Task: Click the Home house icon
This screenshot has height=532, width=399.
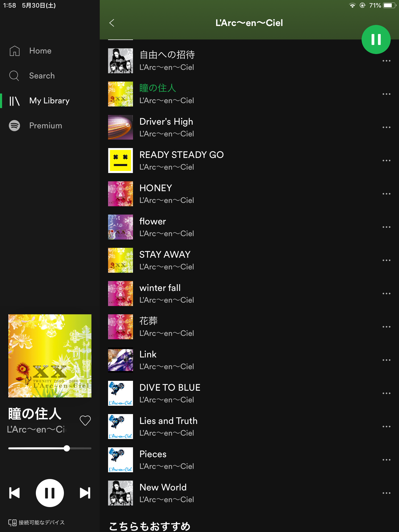Action: 15,51
